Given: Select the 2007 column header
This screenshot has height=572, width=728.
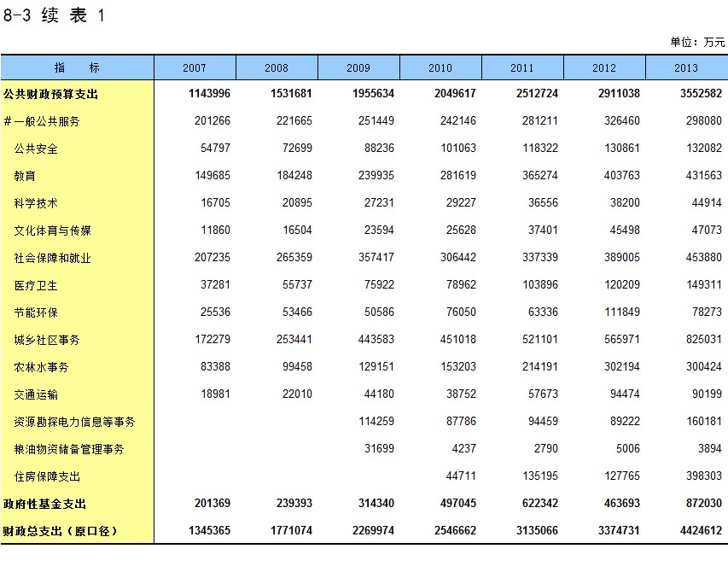Looking at the screenshot, I should (195, 67).
